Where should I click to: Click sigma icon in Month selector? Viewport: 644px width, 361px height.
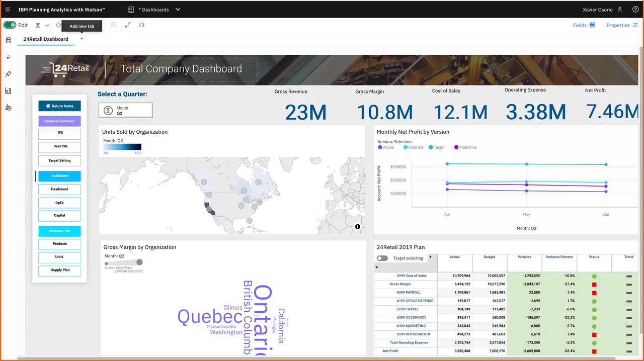pyautogui.click(x=108, y=111)
